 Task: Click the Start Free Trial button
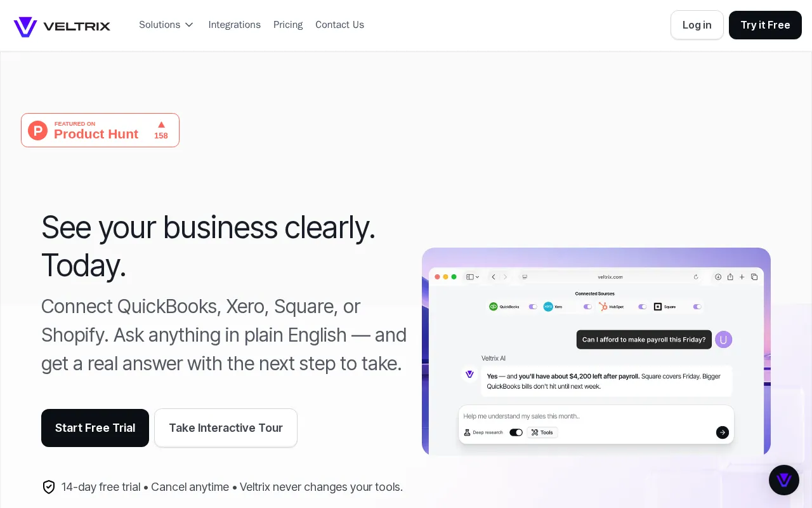pyautogui.click(x=95, y=428)
